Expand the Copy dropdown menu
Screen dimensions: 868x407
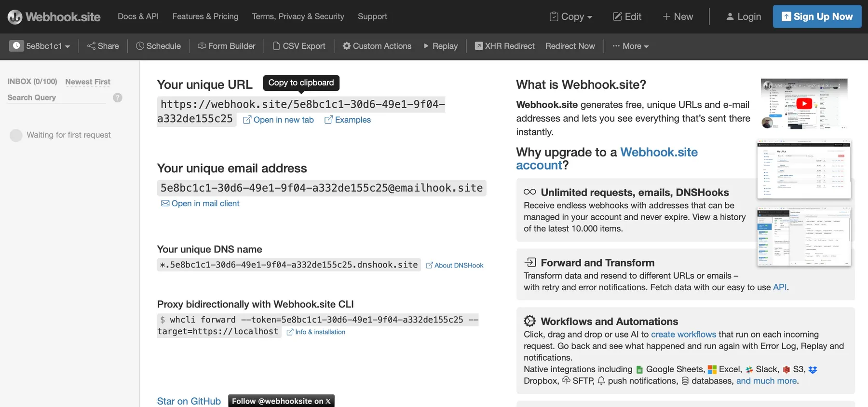point(571,16)
